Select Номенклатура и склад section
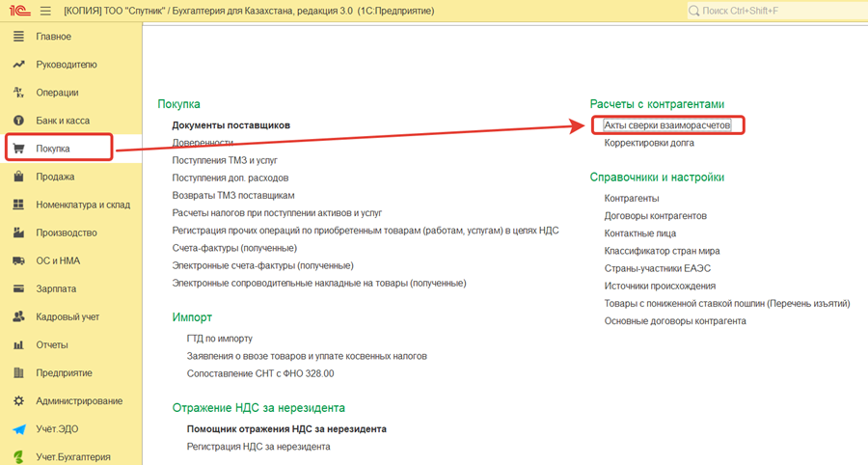The height and width of the screenshot is (465, 868). coord(82,205)
